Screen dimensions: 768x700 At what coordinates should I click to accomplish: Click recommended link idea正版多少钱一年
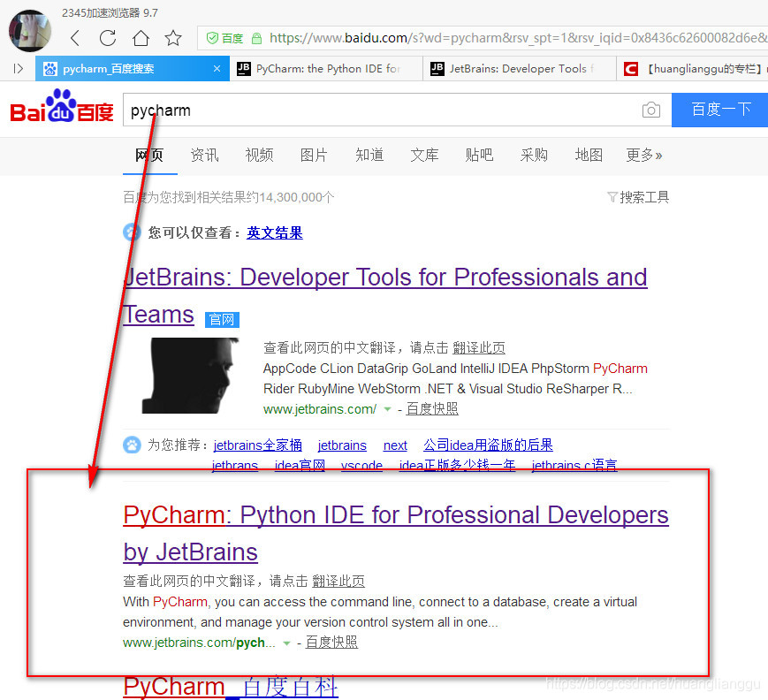click(x=457, y=464)
